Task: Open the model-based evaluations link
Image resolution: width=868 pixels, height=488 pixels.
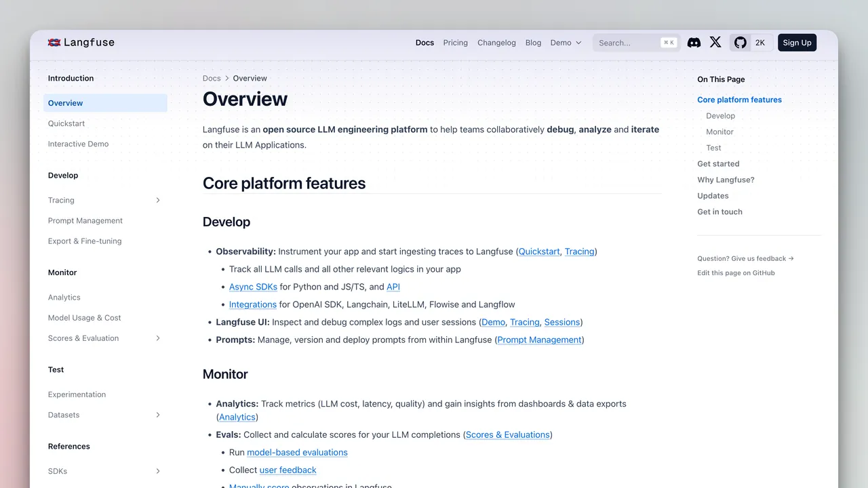Action: pyautogui.click(x=297, y=452)
